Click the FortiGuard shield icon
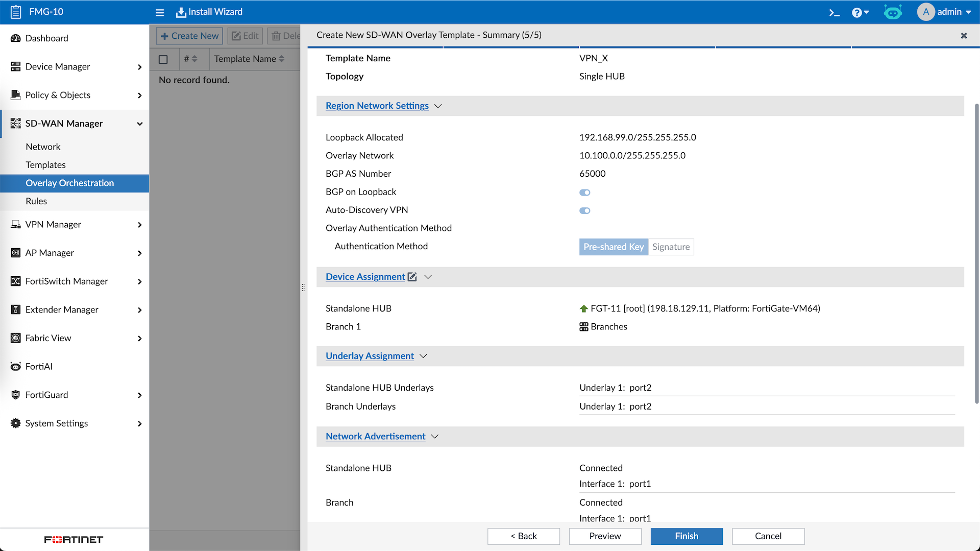The image size is (980, 551). (16, 395)
